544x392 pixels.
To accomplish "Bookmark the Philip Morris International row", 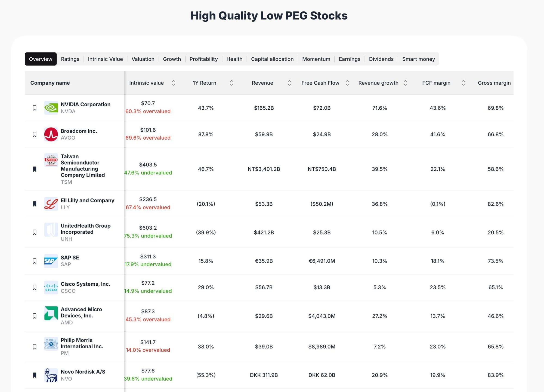I will [35, 347].
